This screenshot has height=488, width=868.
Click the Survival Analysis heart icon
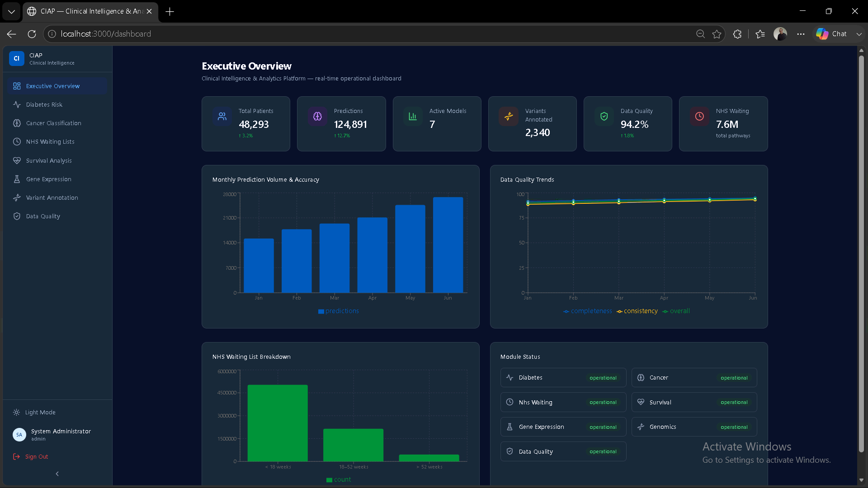point(17,160)
